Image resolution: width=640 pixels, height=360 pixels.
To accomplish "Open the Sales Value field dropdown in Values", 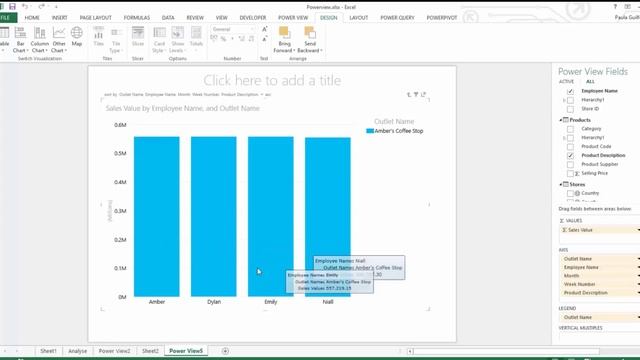I will pyautogui.click(x=638, y=230).
